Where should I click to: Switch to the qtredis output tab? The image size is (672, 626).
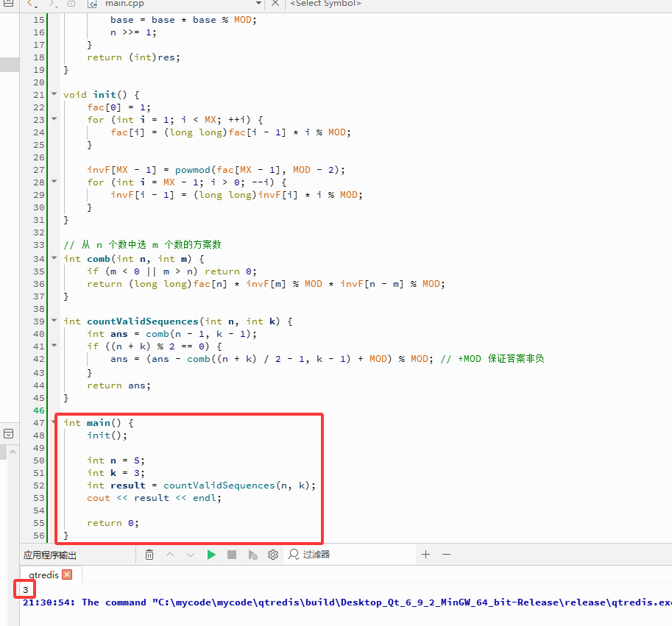pos(43,575)
